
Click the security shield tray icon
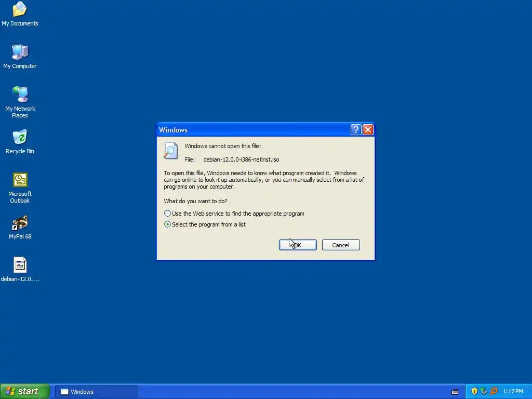coord(474,392)
